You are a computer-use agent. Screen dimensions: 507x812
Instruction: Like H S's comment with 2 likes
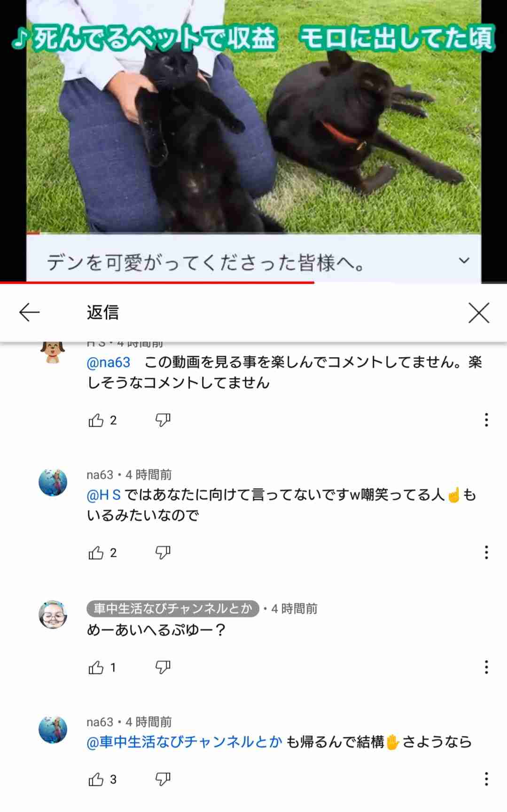coord(96,420)
